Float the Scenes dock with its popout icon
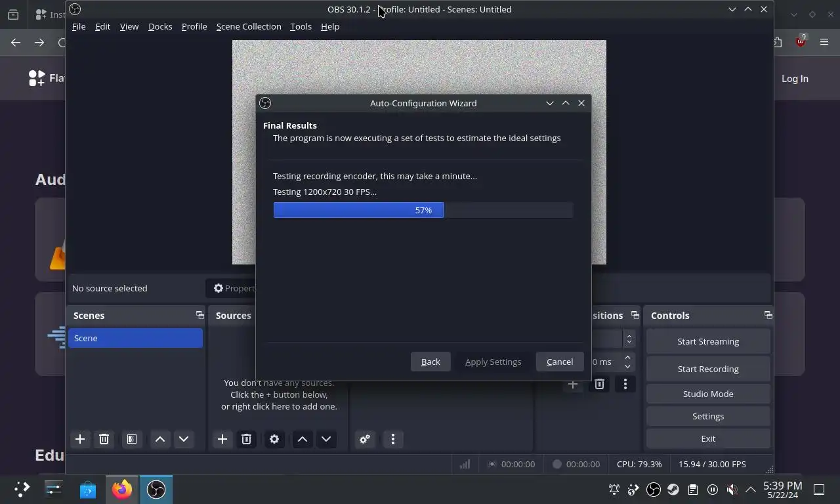This screenshot has height=504, width=840. [199, 315]
